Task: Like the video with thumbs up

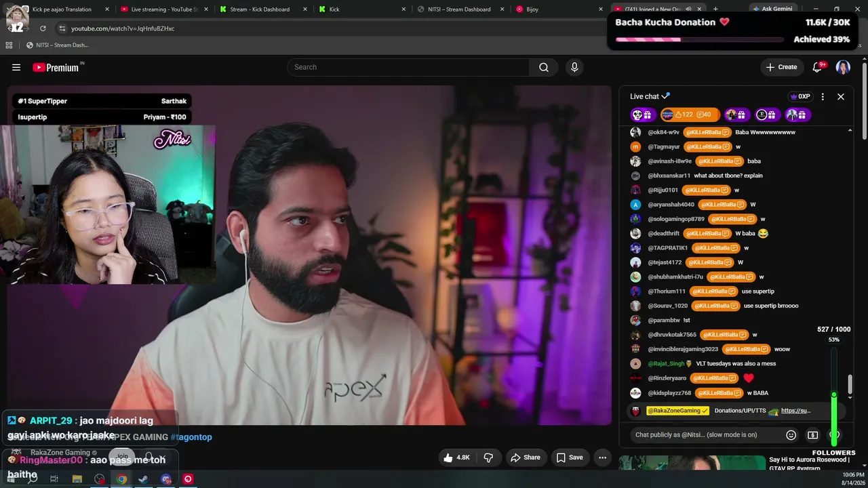Action: [456, 457]
